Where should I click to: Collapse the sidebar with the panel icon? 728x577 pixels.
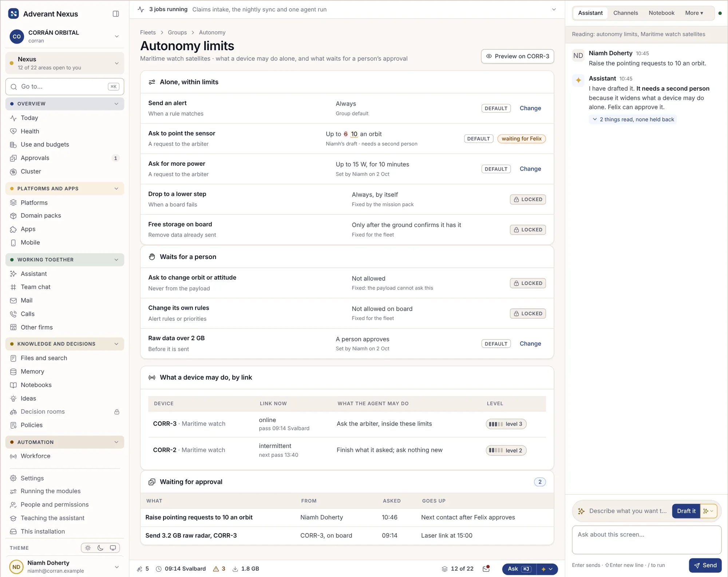tap(116, 14)
